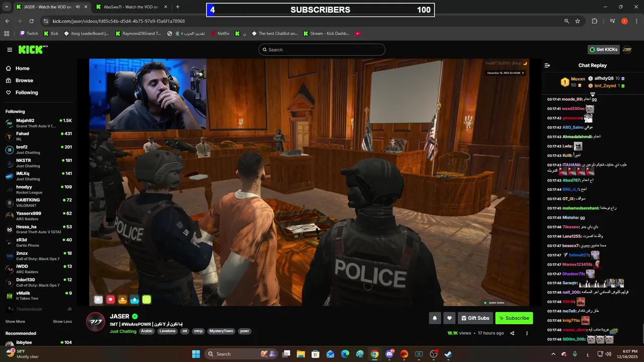Open the Chrome extensions puzzle icon

coord(595,21)
